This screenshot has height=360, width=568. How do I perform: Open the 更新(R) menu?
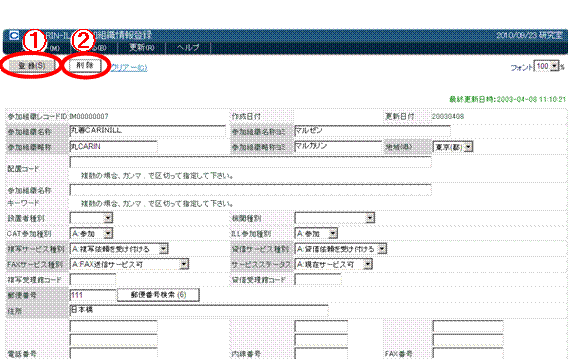pyautogui.click(x=142, y=47)
